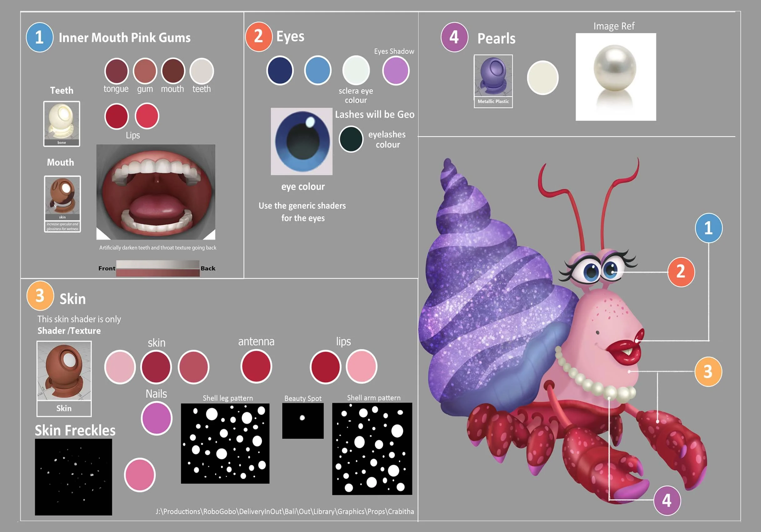Choose the Eyes Shadow purple swatch
This screenshot has height=532, width=761.
[396, 71]
